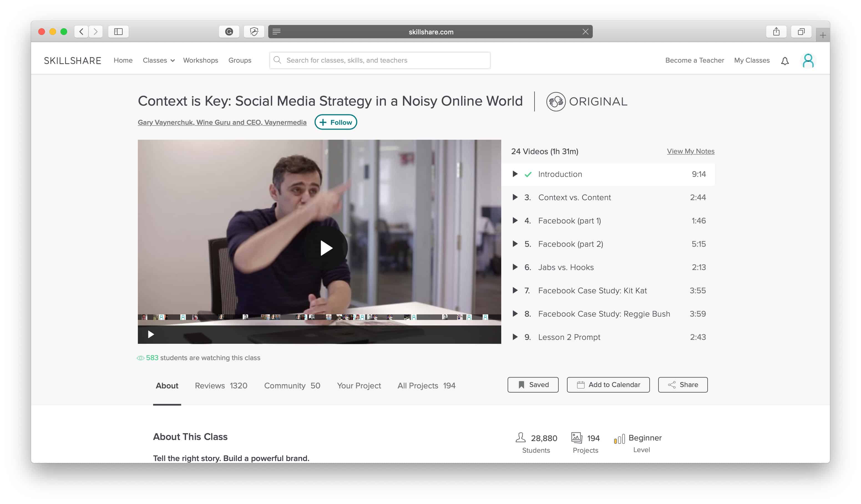Play lesson 4 Facebook (part 1)
Viewport: 861px width, 504px height.
(x=608, y=221)
